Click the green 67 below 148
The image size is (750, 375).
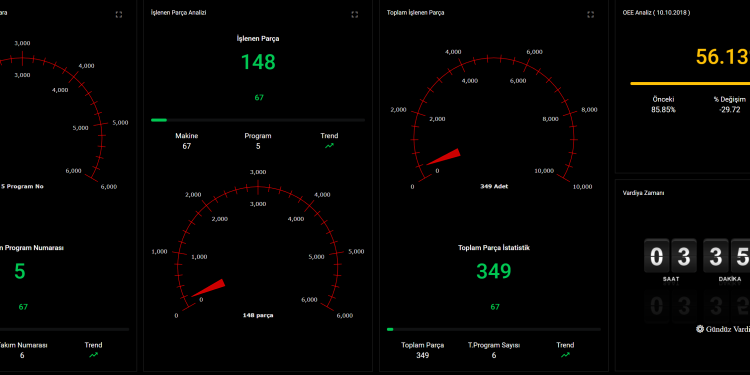tap(259, 98)
